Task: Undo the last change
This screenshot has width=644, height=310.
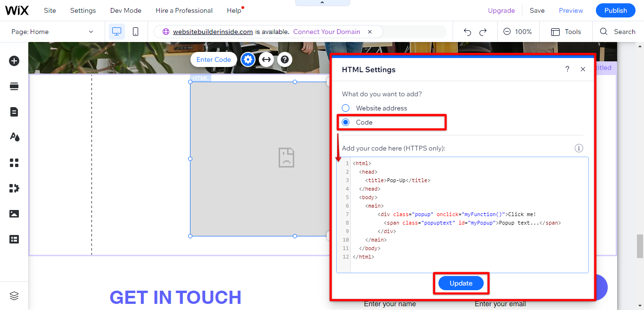Action: (467, 32)
